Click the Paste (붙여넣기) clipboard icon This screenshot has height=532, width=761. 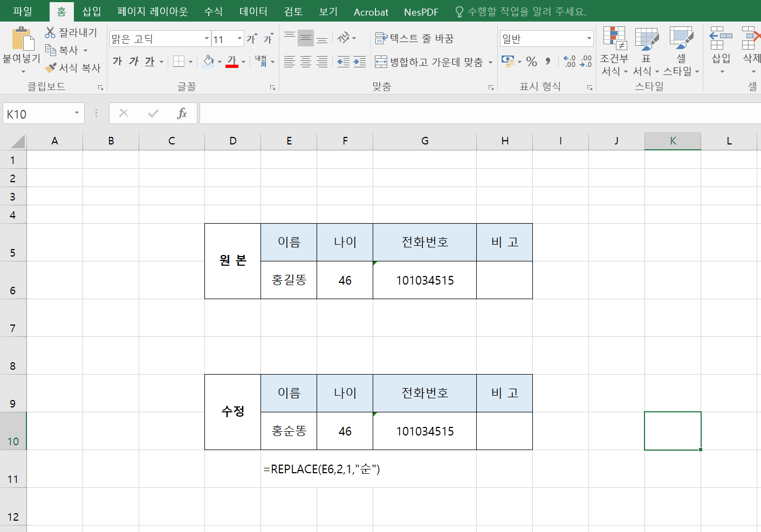pos(22,39)
